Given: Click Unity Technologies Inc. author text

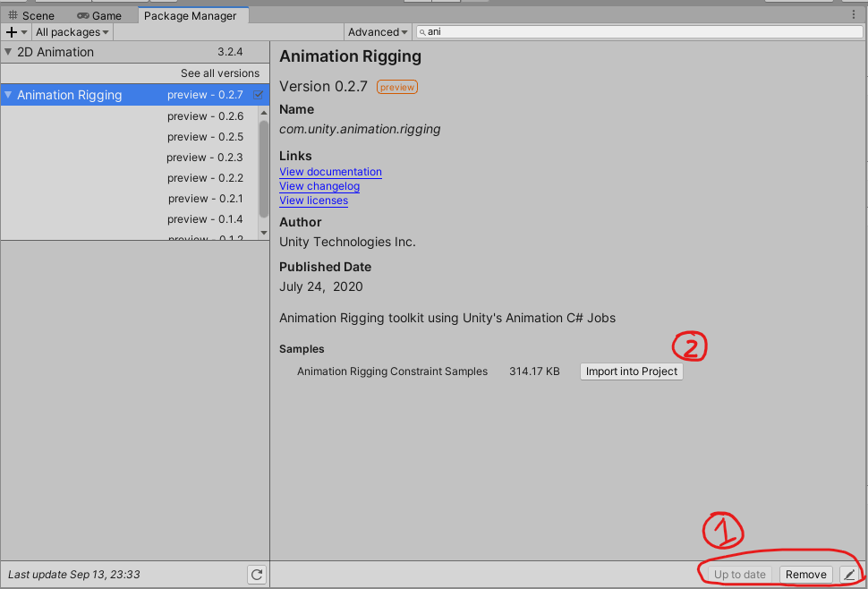Looking at the screenshot, I should click(347, 242).
